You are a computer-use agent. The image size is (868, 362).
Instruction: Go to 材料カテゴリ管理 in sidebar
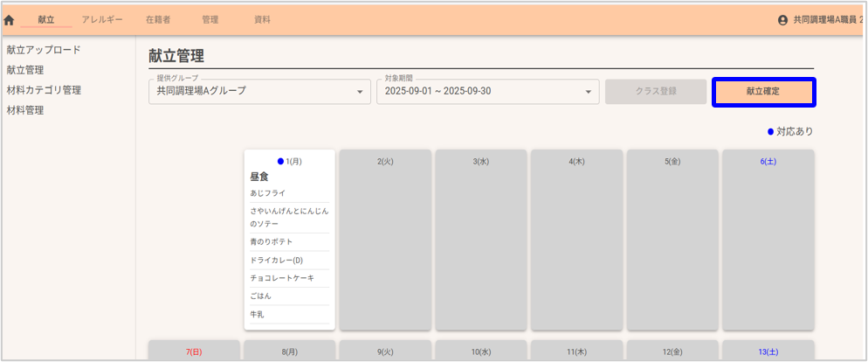tap(44, 90)
